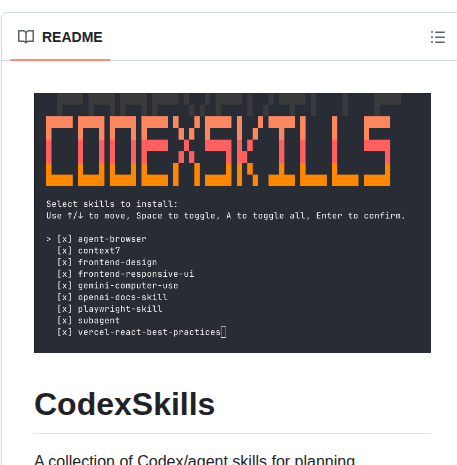Click the CodexSkills heading

124,404
